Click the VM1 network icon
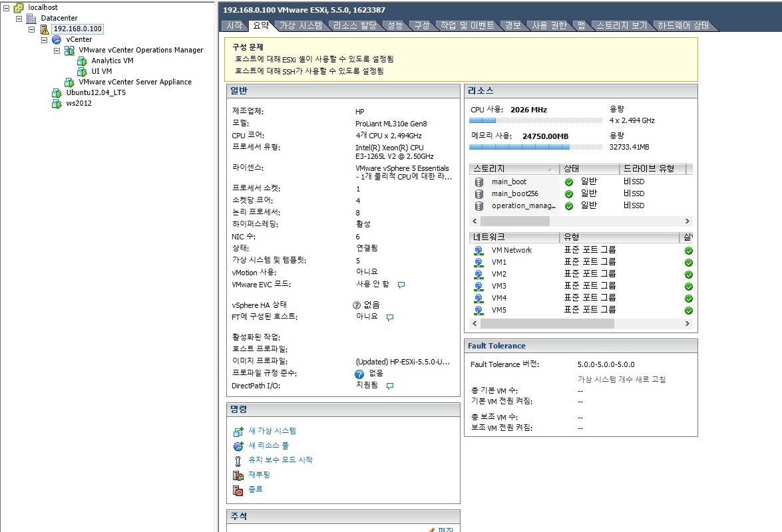Viewport: 782px width, 532px height. pyautogui.click(x=479, y=262)
